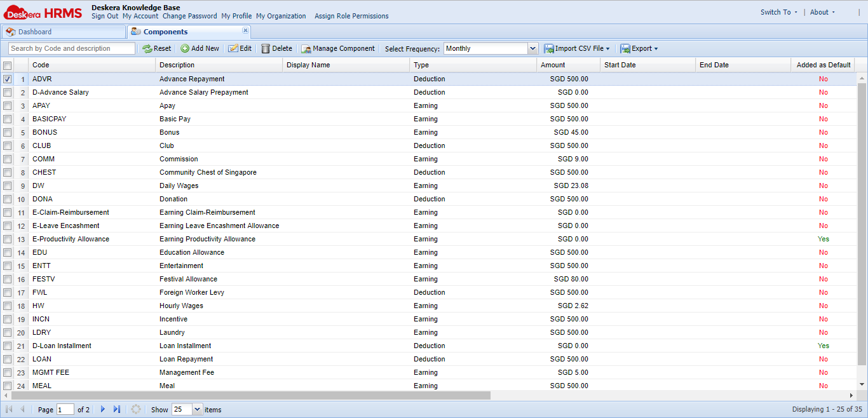Click the Edit pencil icon
The height and width of the screenshot is (418, 868).
point(233,48)
